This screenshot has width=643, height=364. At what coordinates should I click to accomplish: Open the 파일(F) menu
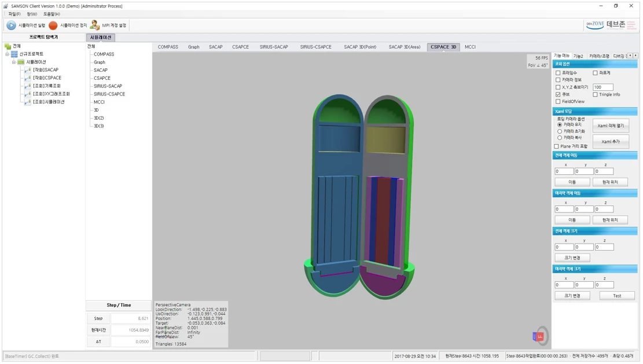[x=14, y=14]
